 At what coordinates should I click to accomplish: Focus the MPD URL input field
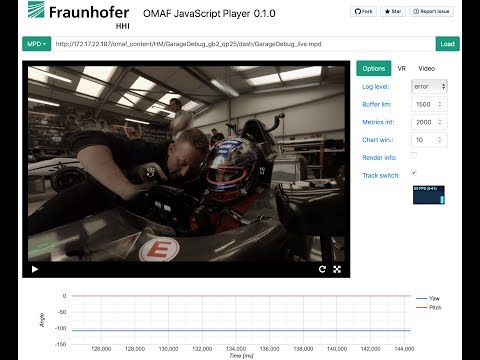click(243, 44)
